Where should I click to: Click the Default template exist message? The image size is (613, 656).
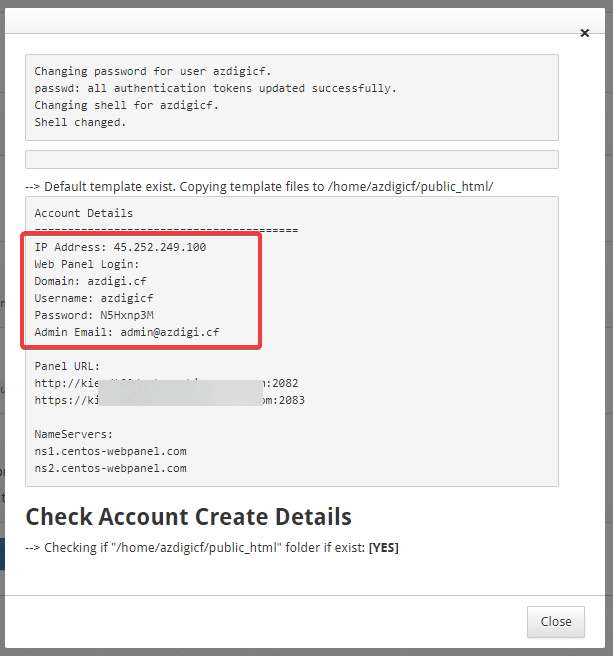point(259,187)
